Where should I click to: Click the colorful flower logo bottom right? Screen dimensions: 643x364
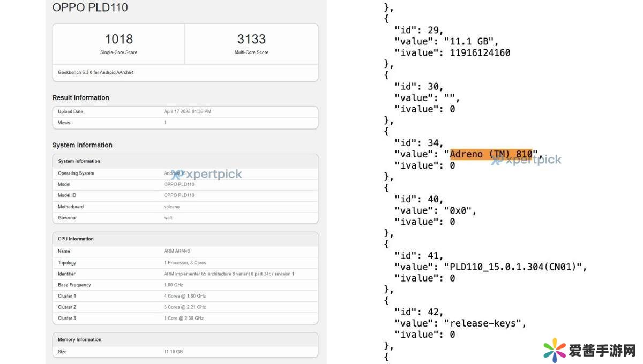click(x=554, y=350)
